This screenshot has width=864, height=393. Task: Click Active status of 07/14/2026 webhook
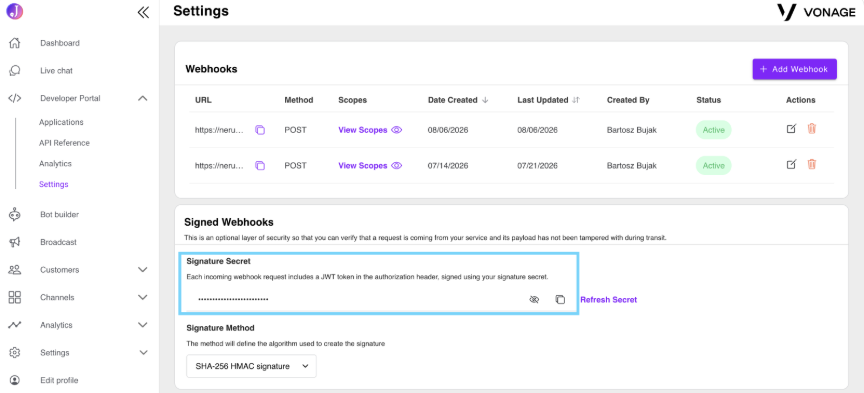click(714, 165)
